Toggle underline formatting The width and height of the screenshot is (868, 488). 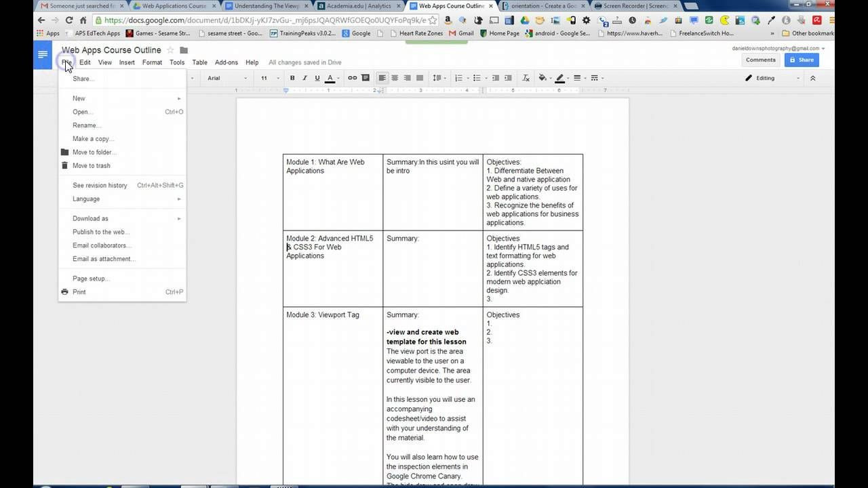pos(317,78)
